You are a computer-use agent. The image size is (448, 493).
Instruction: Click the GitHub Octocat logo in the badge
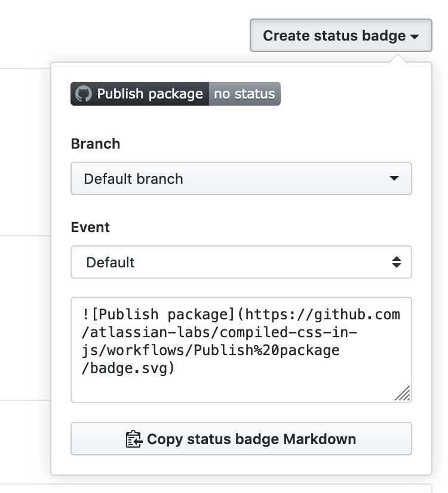tap(84, 94)
